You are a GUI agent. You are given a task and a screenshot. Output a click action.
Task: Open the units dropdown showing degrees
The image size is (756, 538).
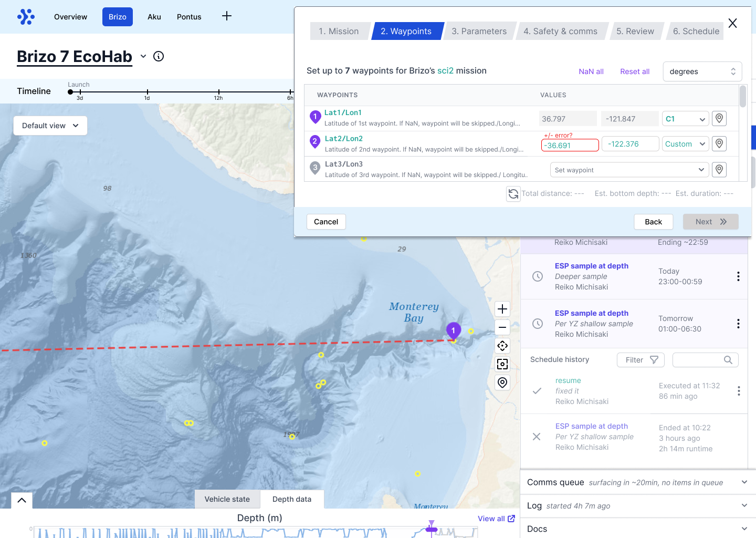coord(702,71)
